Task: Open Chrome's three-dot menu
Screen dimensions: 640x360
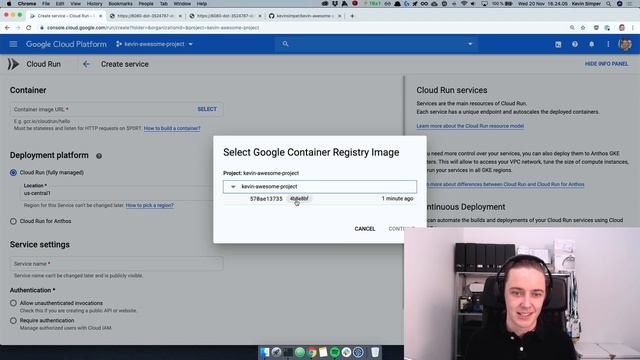Action: click(633, 28)
